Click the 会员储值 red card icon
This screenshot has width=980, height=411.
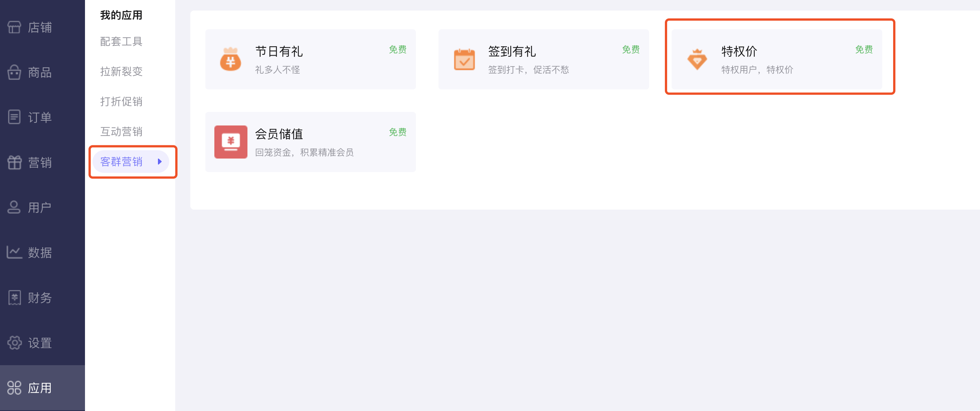click(x=231, y=142)
